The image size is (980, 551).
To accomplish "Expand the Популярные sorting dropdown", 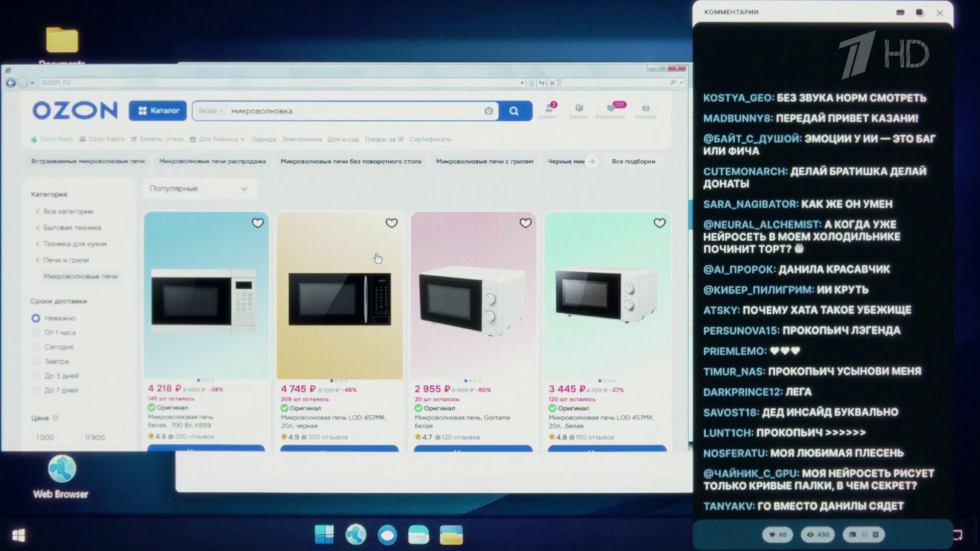I will tap(199, 189).
